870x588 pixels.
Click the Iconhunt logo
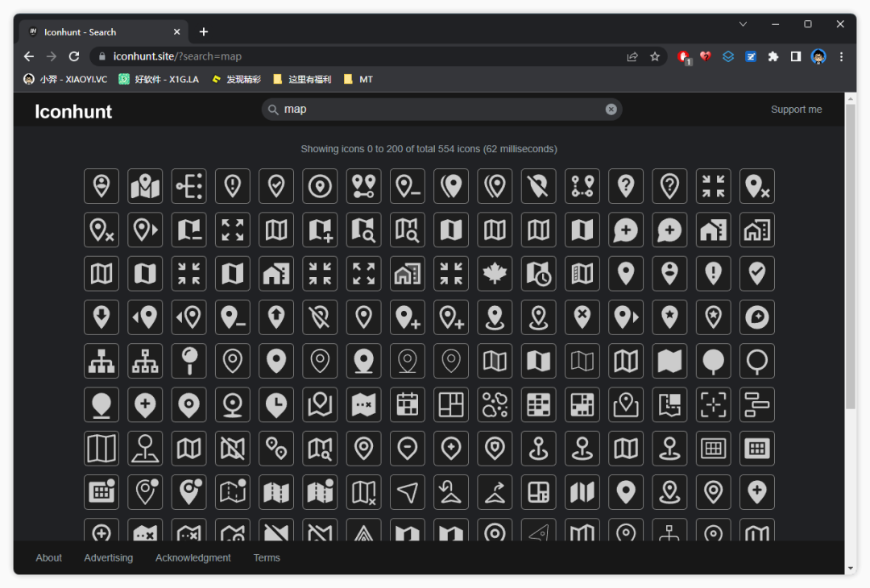point(73,112)
